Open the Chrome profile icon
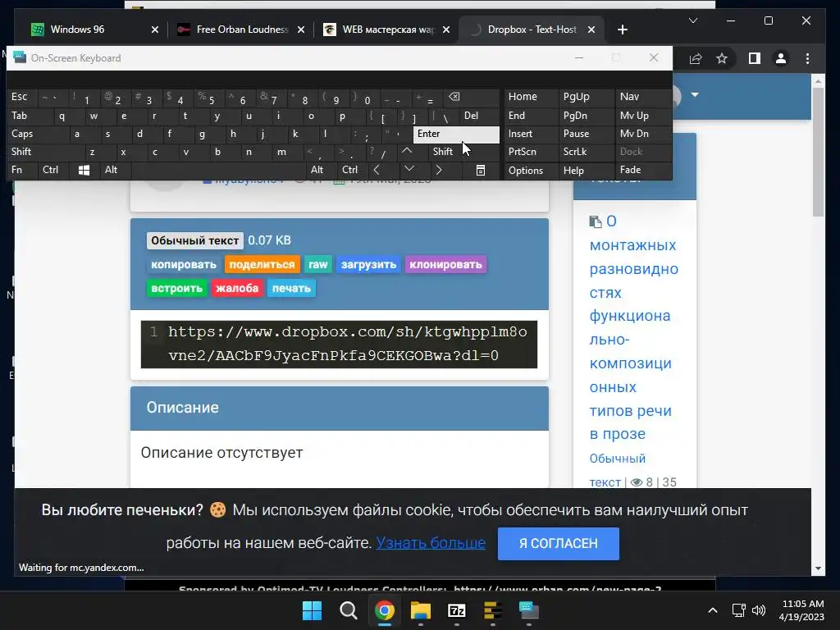Screen dimensions: 840x630 781,58
